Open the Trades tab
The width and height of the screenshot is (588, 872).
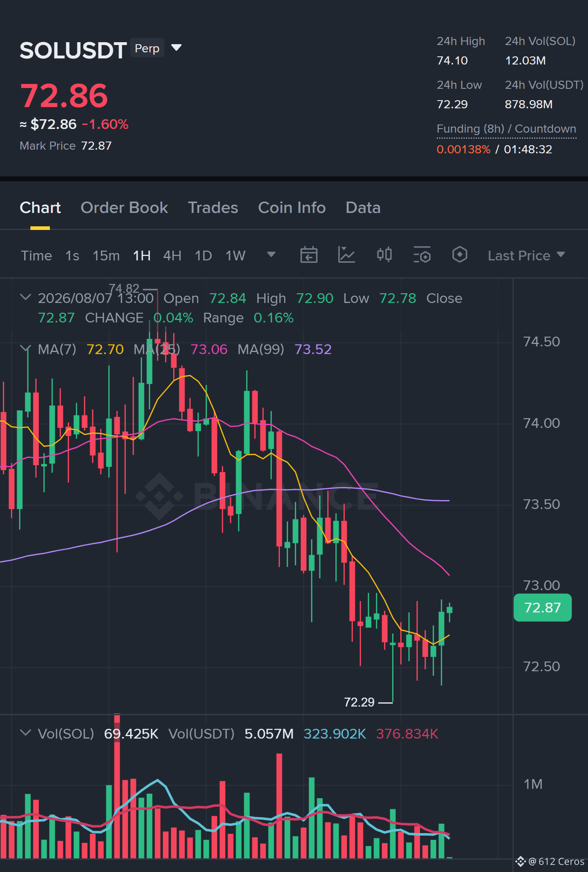[x=213, y=208]
